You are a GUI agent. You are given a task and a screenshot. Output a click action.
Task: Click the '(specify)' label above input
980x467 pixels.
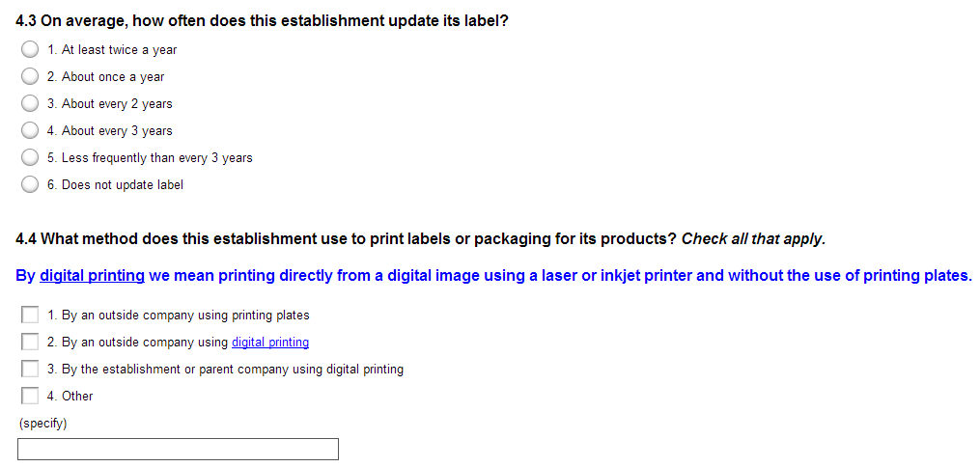[x=42, y=424]
